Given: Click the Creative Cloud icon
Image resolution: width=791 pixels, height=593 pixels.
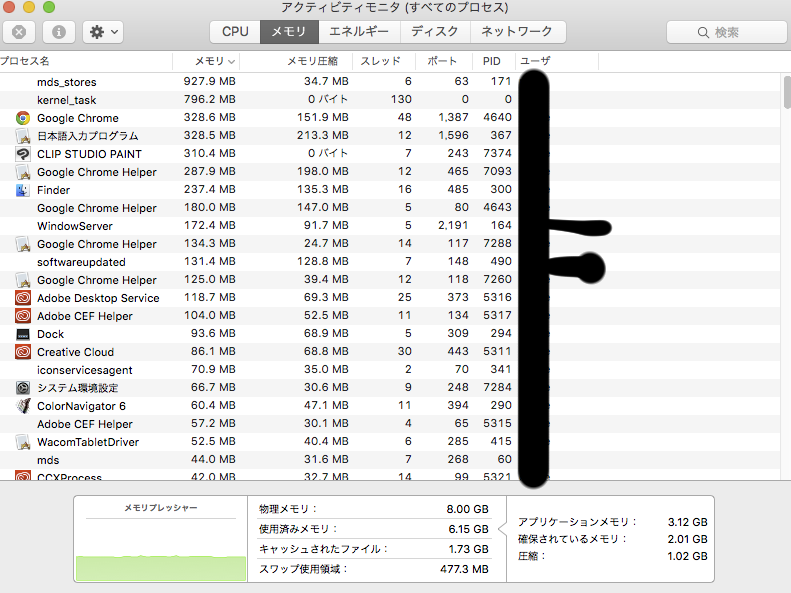Looking at the screenshot, I should click(23, 352).
